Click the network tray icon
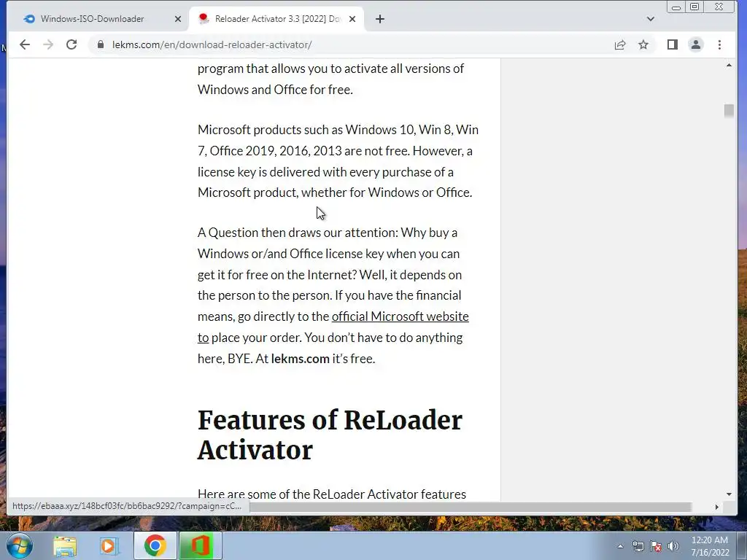The height and width of the screenshot is (560, 747). tap(638, 546)
